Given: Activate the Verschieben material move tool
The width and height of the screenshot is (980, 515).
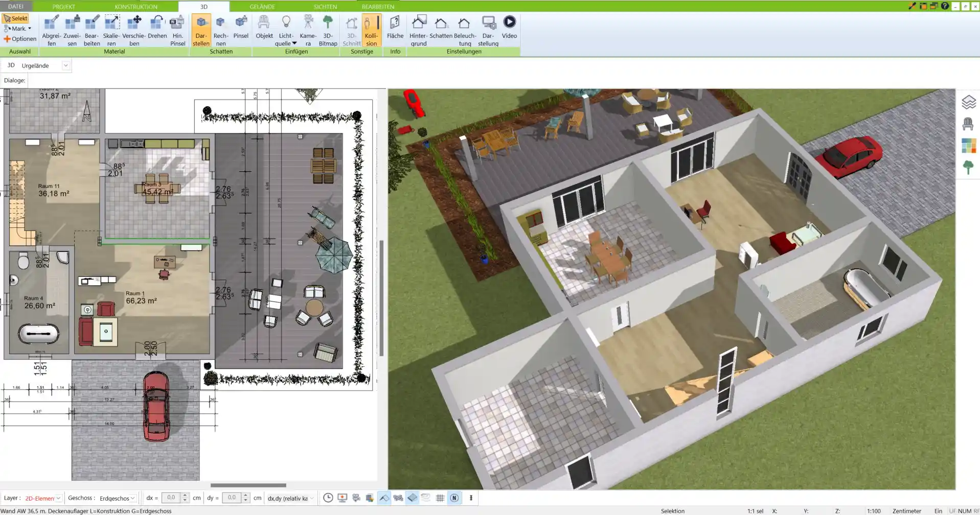Looking at the screenshot, I should (x=134, y=30).
